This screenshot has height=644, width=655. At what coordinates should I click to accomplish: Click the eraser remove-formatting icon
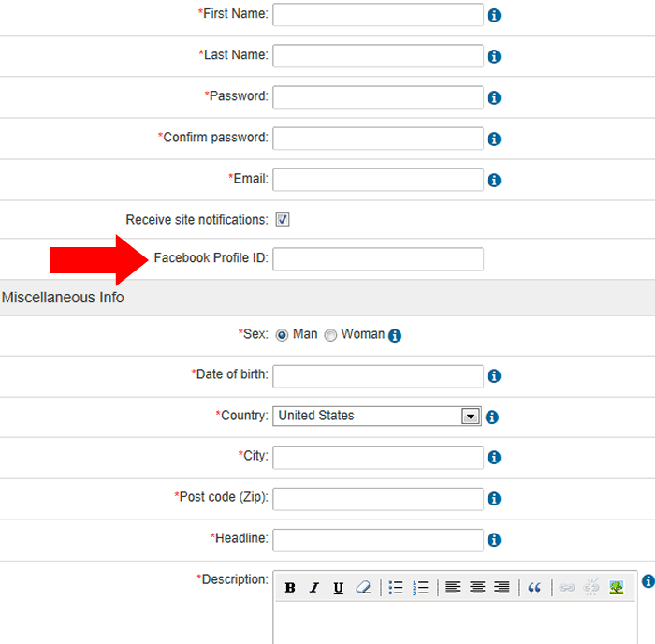[x=363, y=588]
